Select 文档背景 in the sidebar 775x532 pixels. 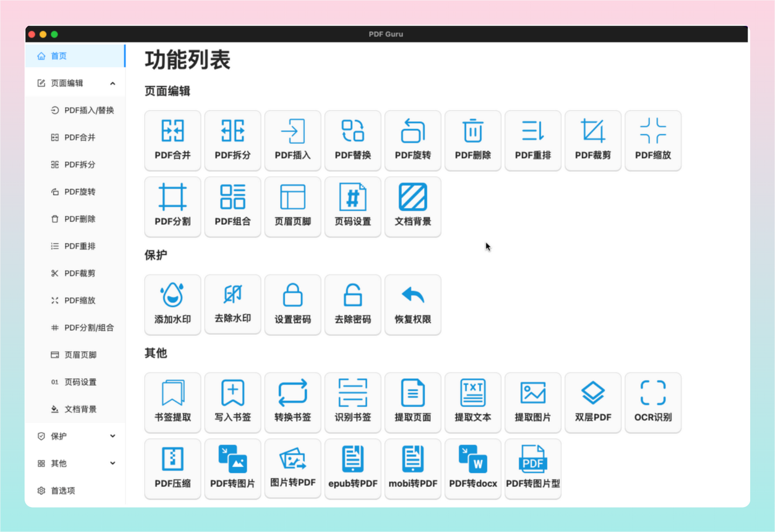pos(75,409)
